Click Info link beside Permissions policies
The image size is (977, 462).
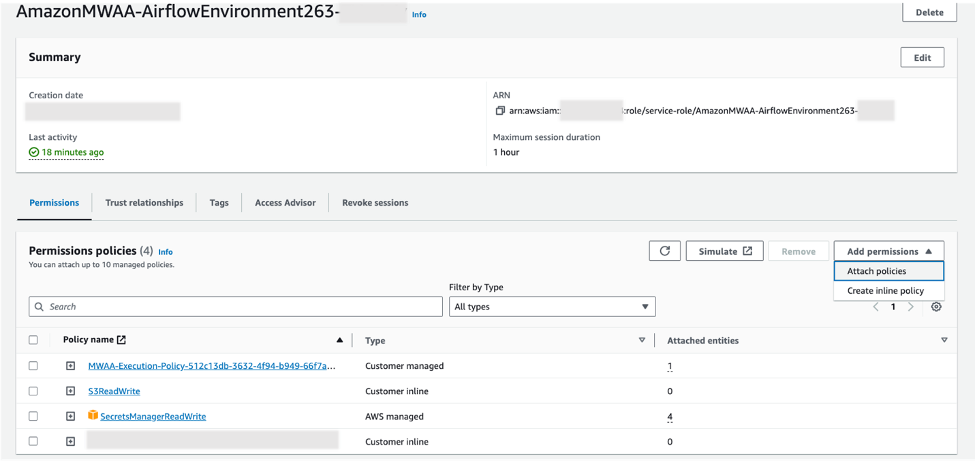point(165,252)
